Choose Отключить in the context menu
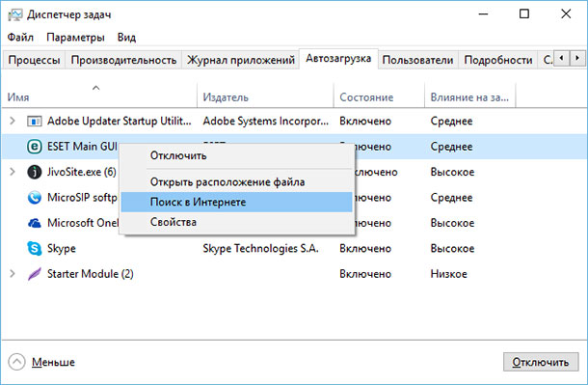The image size is (588, 385). 236,155
